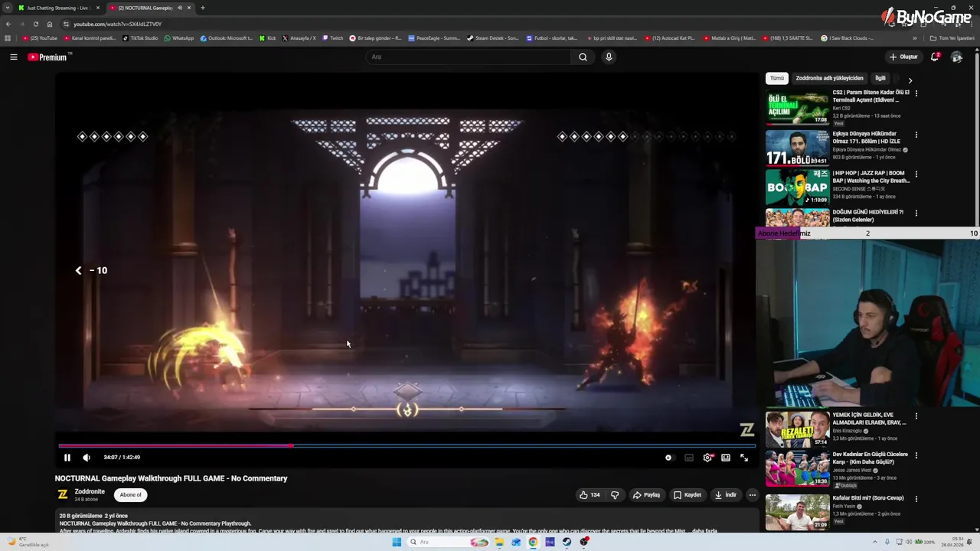The width and height of the screenshot is (980, 551).
Task: Toggle subtitles with the captions button
Action: (689, 458)
